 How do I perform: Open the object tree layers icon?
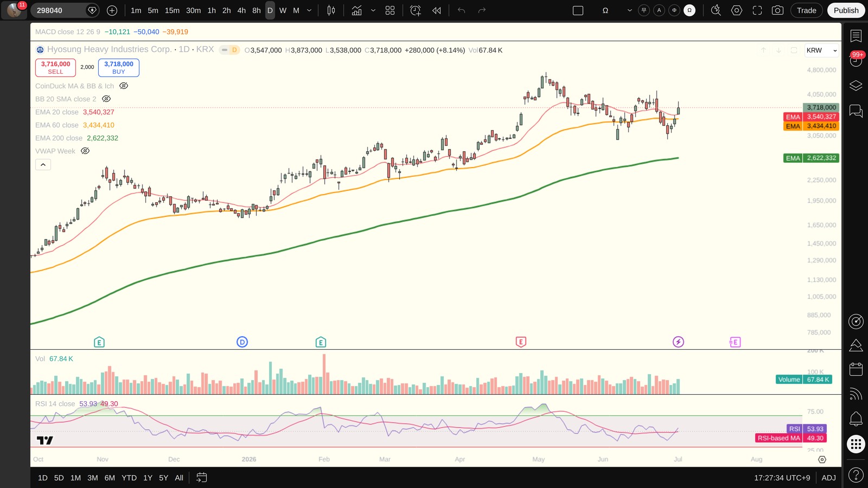(x=856, y=86)
